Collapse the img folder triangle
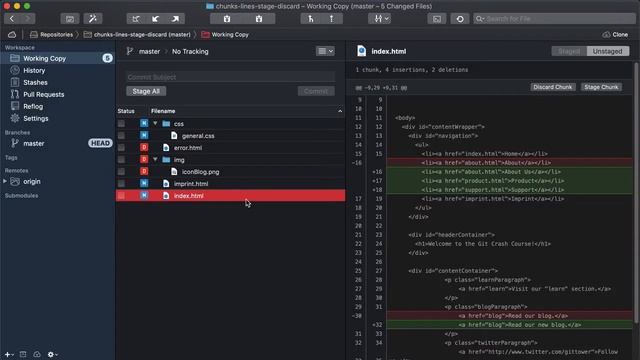Image resolution: width=640 pixels, height=360 pixels. 155,159
